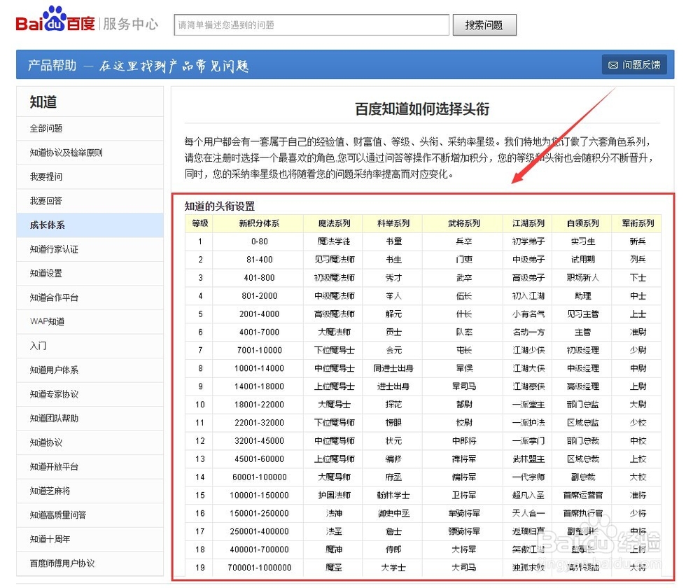Click the 60001-100000 points cell
The width and height of the screenshot is (700, 588).
(x=260, y=477)
